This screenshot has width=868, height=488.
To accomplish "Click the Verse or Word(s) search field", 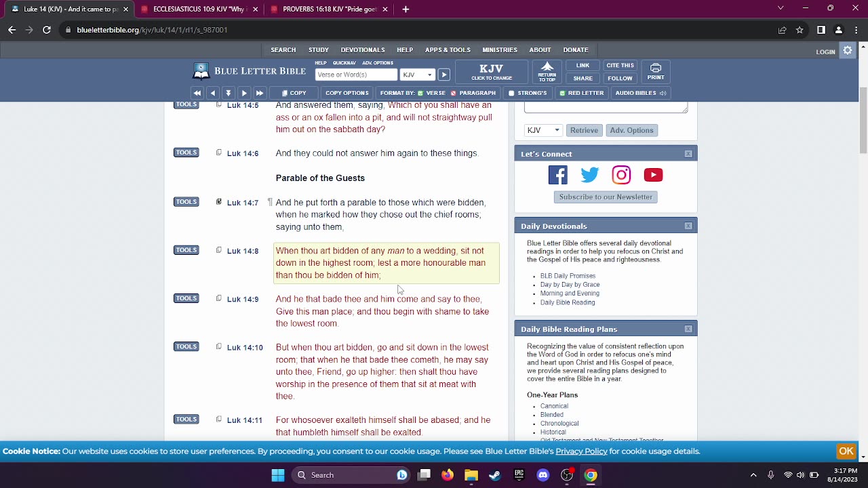I will pos(356,75).
